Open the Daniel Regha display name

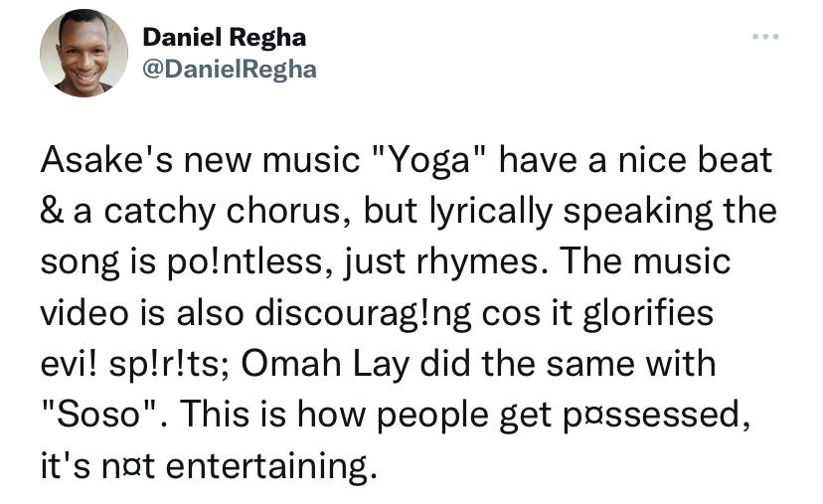[x=224, y=37]
